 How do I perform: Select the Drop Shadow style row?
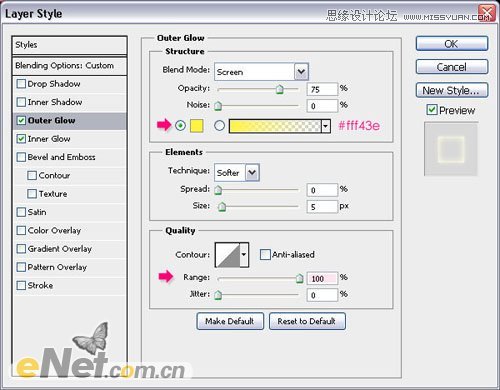coord(69,84)
